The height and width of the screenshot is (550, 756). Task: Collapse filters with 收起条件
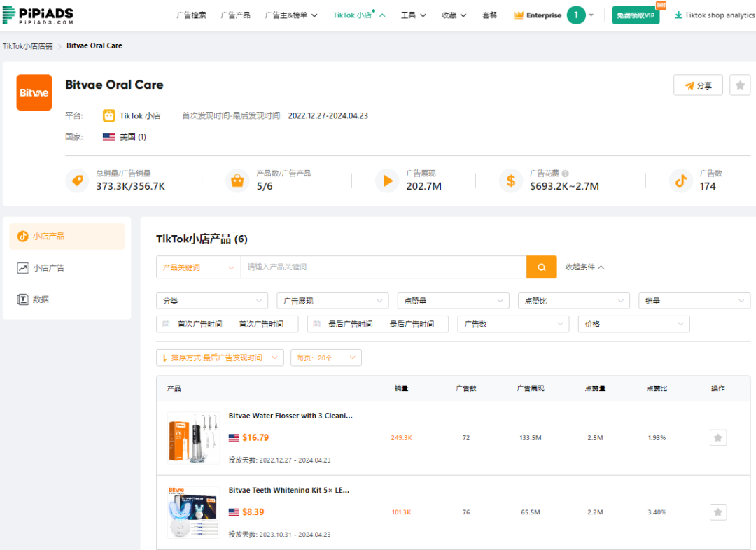pos(584,267)
